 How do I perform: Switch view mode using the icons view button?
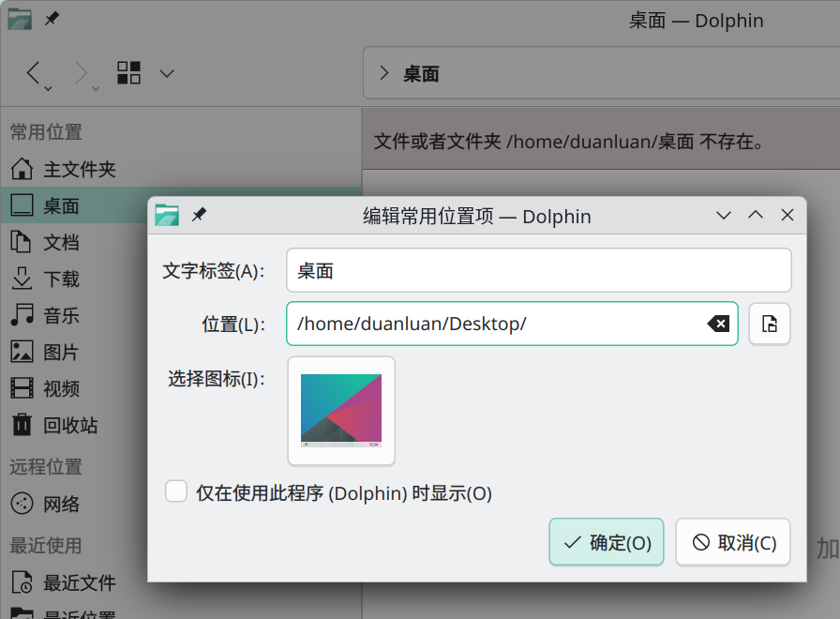(x=128, y=73)
